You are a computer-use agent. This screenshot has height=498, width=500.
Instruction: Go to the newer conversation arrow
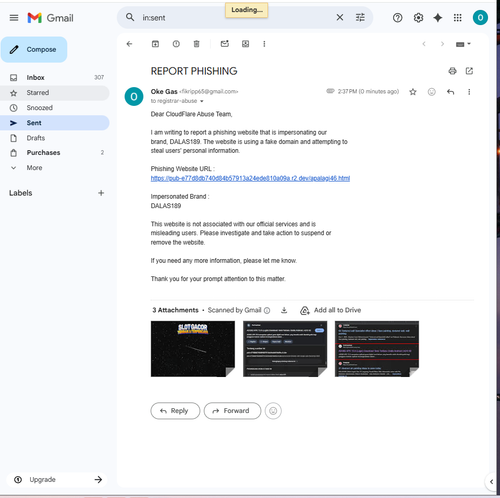424,44
